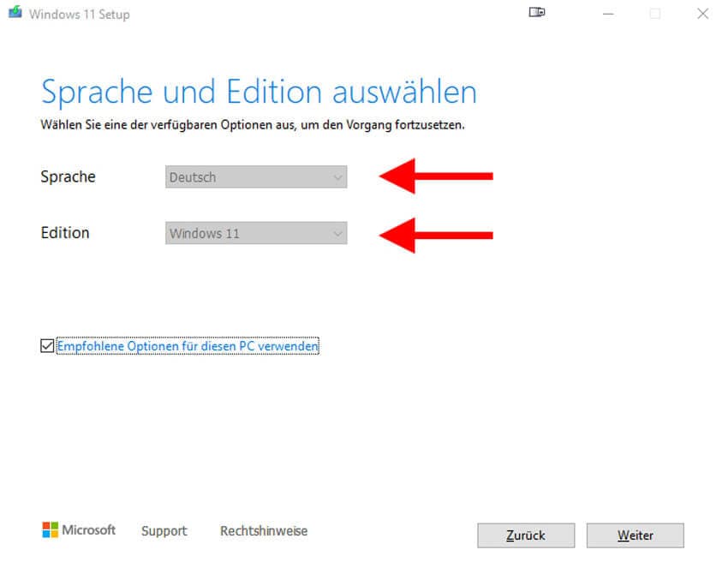Click the chevron arrow of the Edition combo box

point(337,233)
